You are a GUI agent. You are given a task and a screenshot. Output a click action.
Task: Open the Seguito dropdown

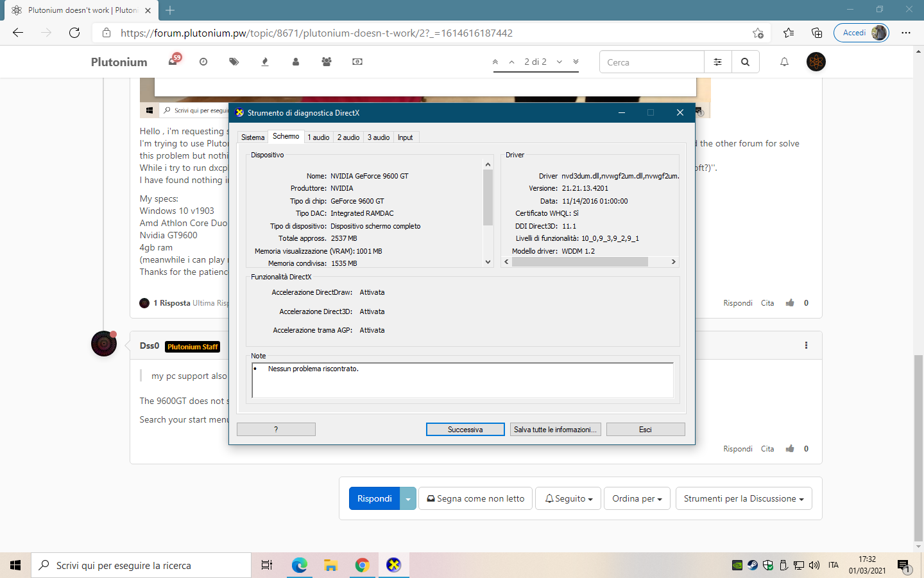click(x=568, y=498)
